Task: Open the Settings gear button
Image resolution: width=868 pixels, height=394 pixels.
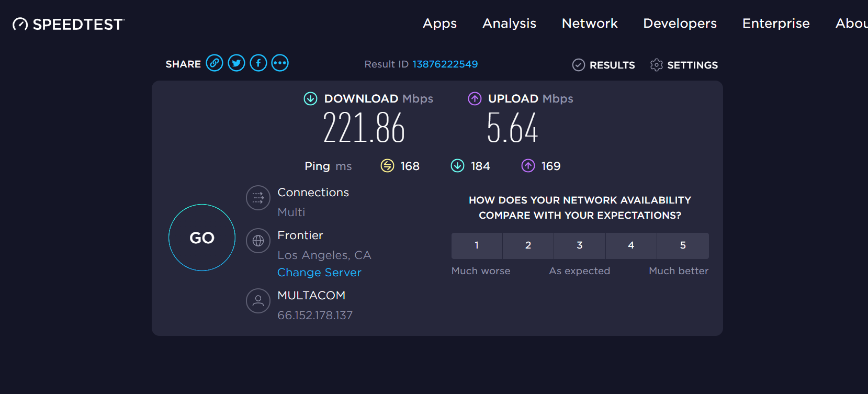Action: [x=684, y=65]
